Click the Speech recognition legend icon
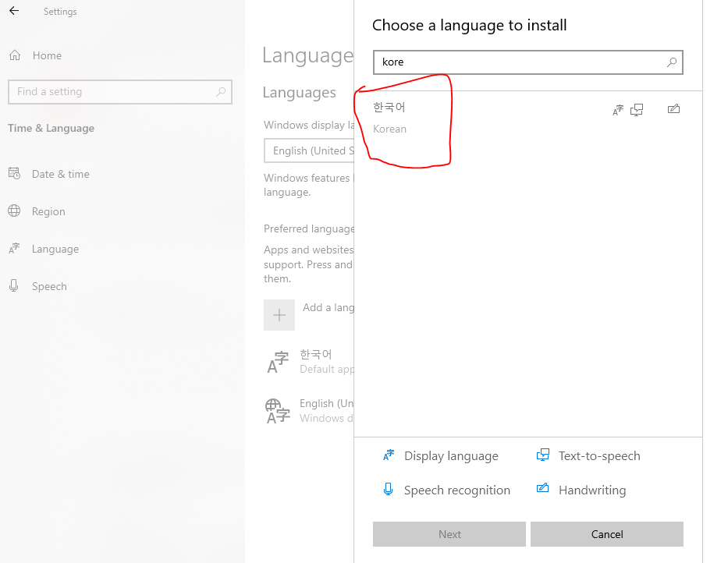 coord(388,489)
